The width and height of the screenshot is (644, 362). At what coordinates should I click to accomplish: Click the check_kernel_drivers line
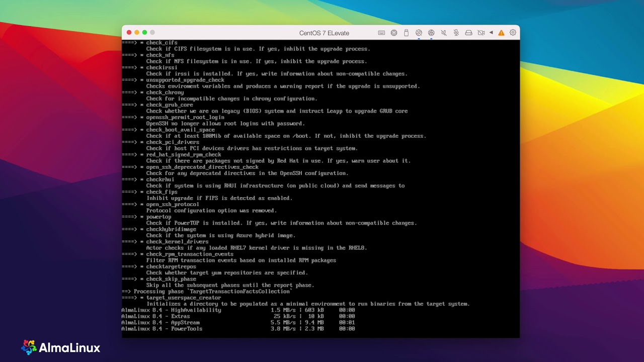pyautogui.click(x=165, y=242)
